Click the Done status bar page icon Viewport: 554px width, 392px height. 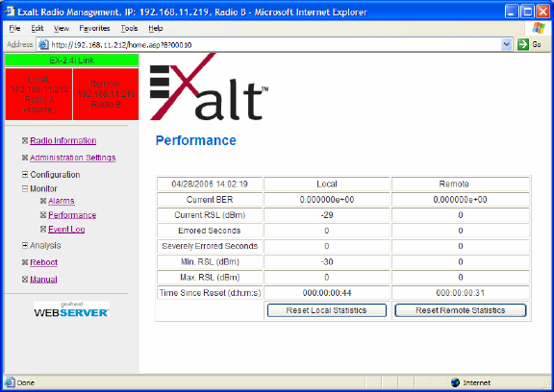coord(10,382)
